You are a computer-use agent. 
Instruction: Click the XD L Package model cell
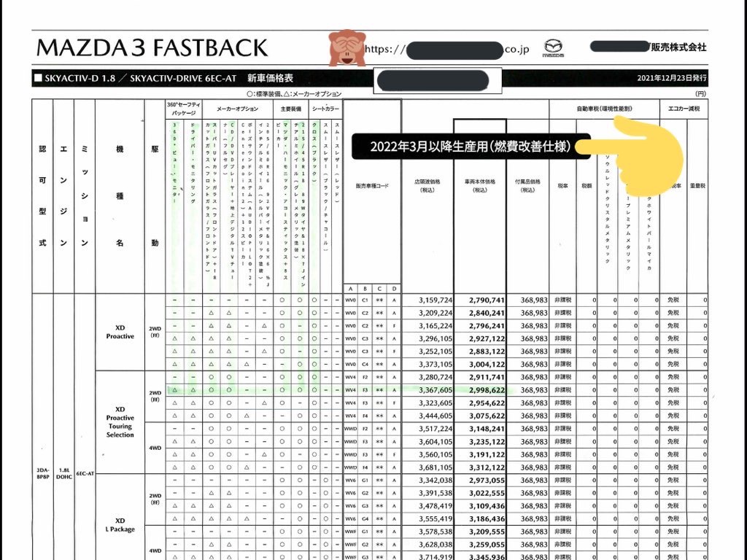pos(120,525)
